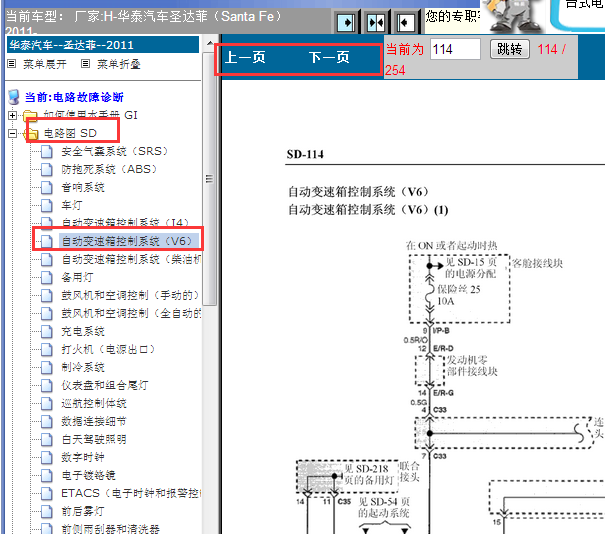Collapse the 电路图 SD folder node
Image resolution: width=605 pixels, height=534 pixels.
(12, 133)
